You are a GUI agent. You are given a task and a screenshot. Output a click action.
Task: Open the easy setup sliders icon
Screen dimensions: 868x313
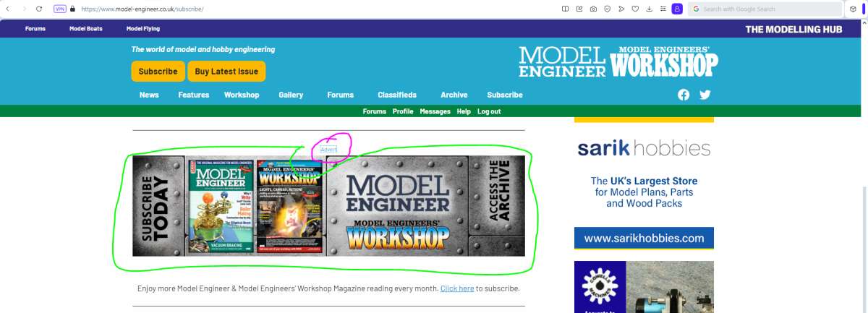click(663, 9)
